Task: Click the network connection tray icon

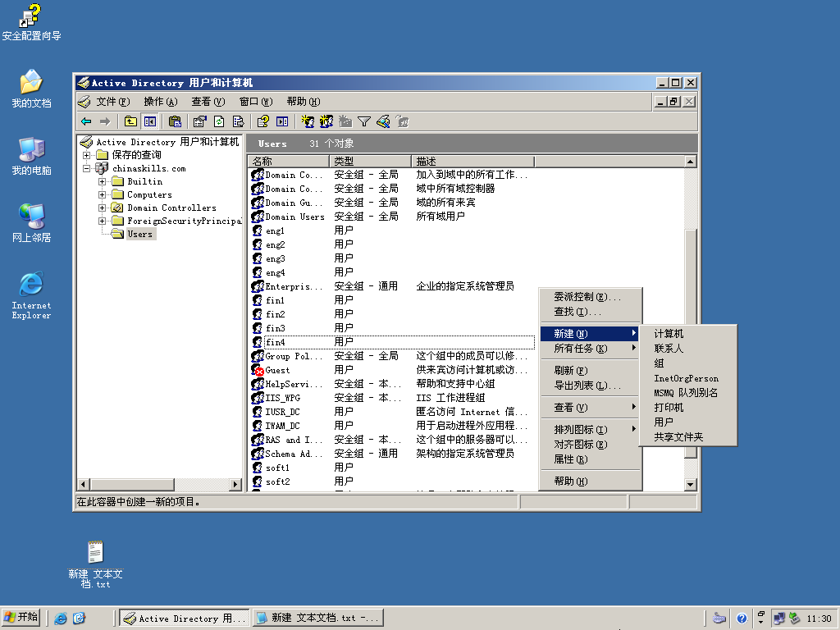Action: pos(779,619)
